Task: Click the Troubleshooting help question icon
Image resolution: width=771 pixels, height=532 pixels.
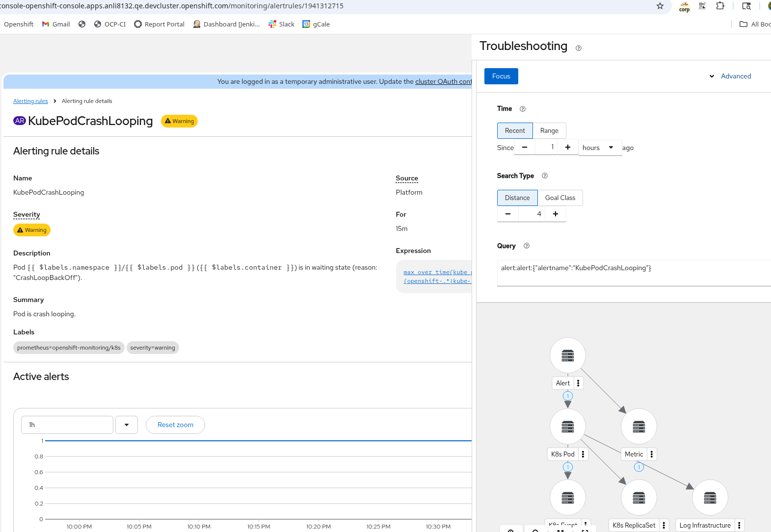Action: point(579,48)
